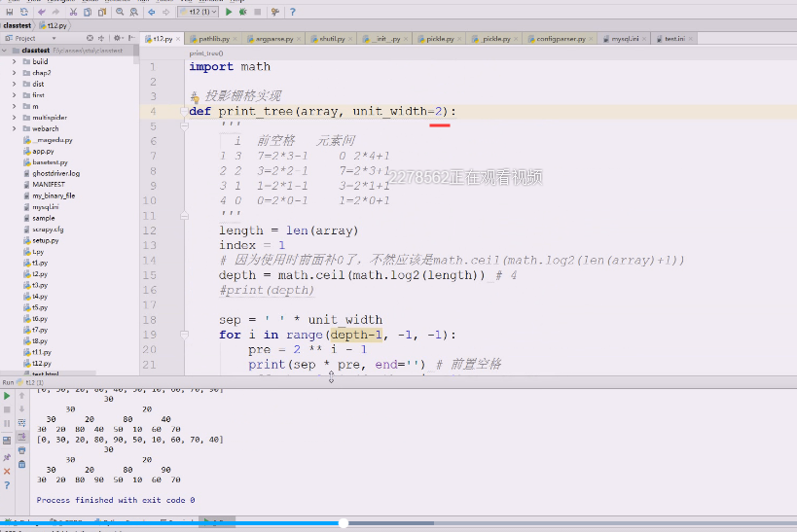Toggle pin tab in Run panel

7,457
